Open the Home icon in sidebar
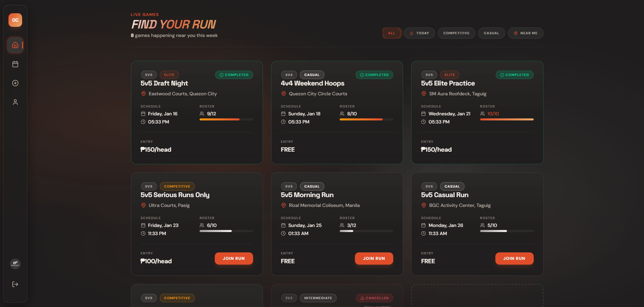This screenshot has height=307, width=644. [15, 45]
